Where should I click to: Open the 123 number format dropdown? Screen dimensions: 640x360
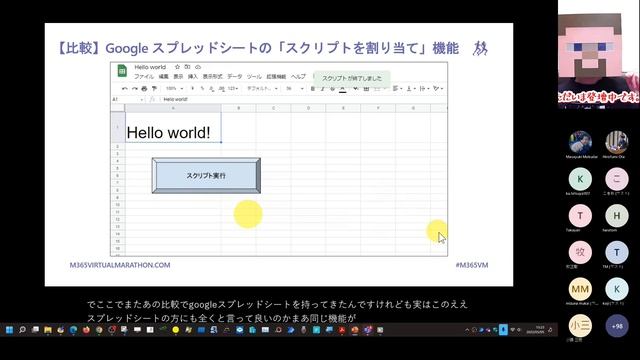point(233,89)
